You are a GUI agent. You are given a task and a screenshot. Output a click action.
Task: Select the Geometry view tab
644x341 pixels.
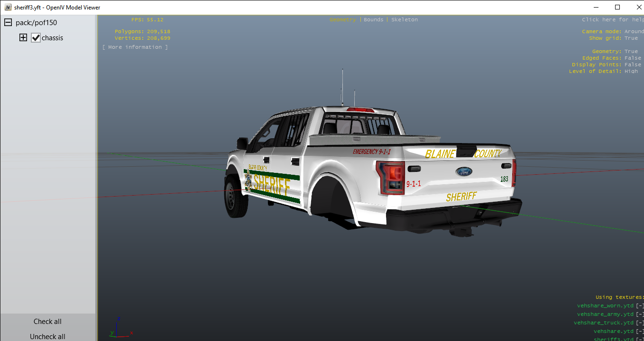[x=342, y=20]
